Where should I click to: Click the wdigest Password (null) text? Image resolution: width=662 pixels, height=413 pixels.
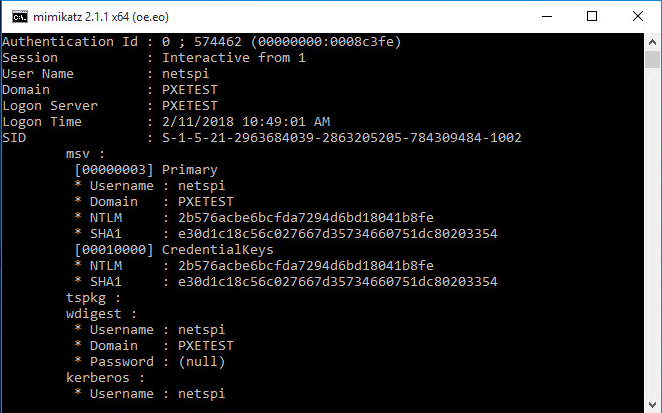tap(201, 362)
